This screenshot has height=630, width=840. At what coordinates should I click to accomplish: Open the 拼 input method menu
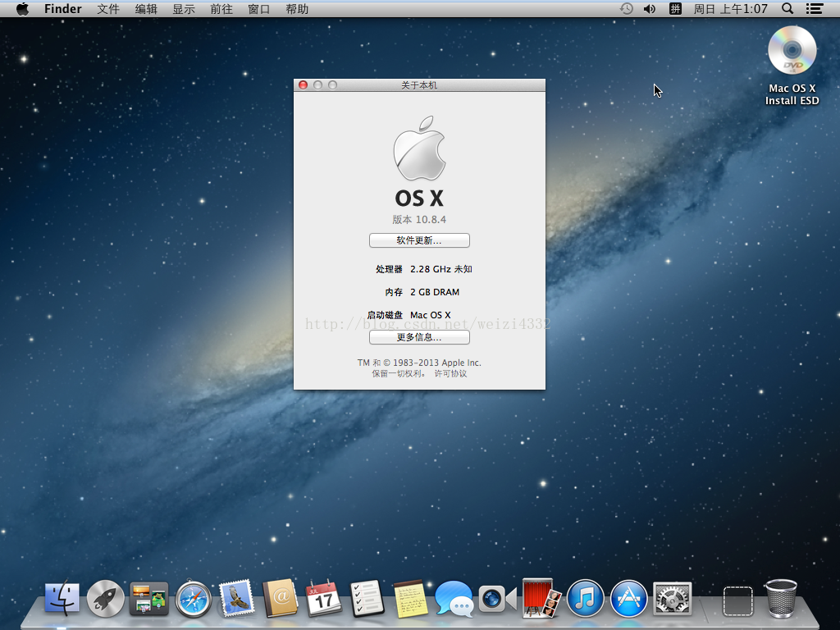tap(676, 8)
